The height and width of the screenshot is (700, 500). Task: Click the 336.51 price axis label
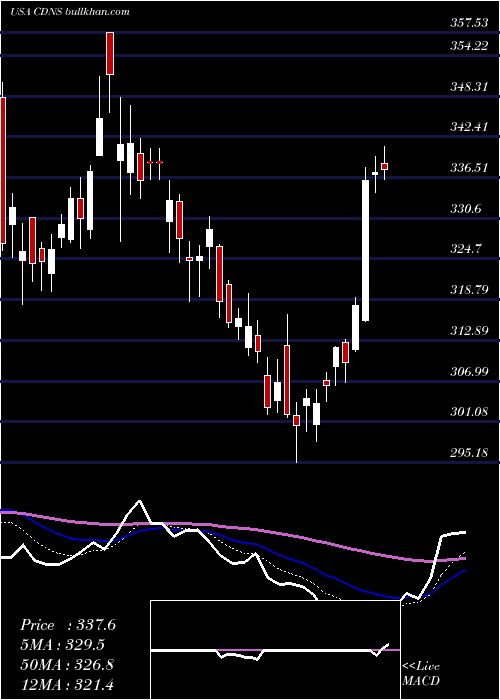[469, 168]
